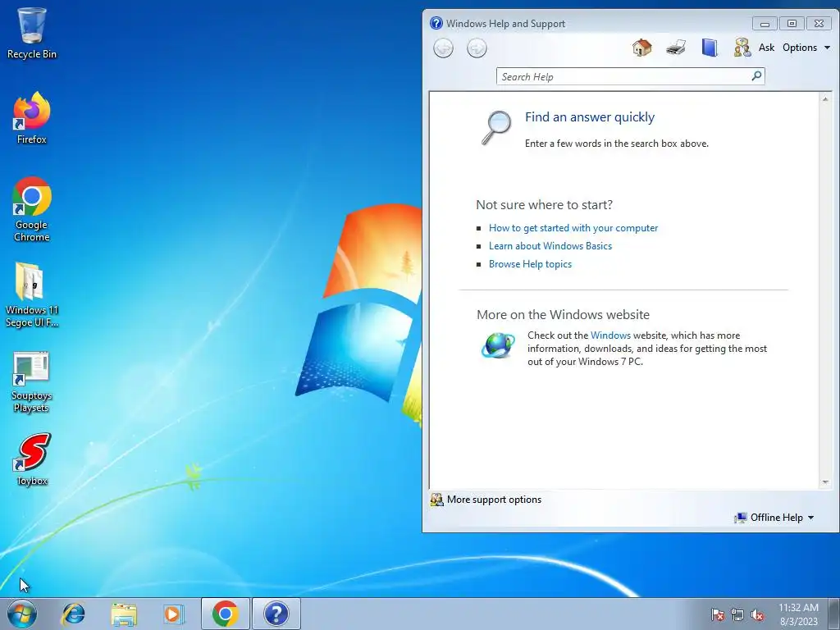The image size is (840, 630).
Task: Switch to Chrome on the taskbar
Action: click(x=225, y=614)
